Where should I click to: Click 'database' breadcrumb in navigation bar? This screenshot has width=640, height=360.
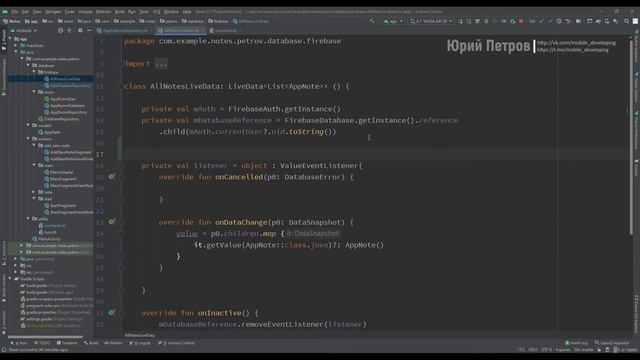tap(193, 21)
